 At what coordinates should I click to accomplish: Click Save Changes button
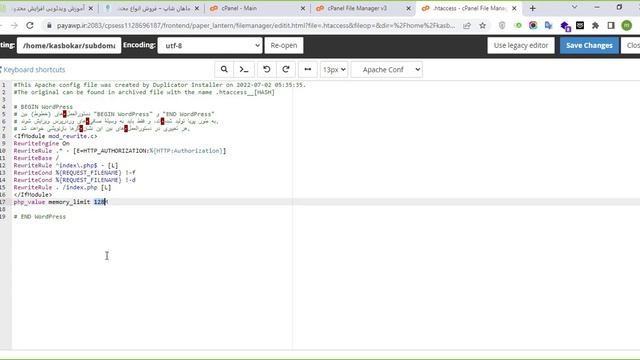[589, 45]
